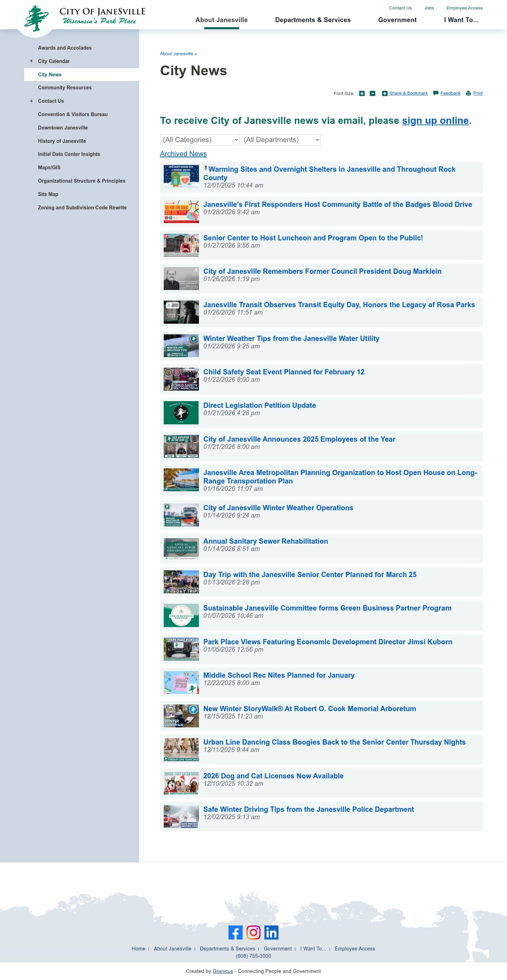507x980 pixels.
Task: Click Park Place Views thumbnail
Action: [x=181, y=649]
